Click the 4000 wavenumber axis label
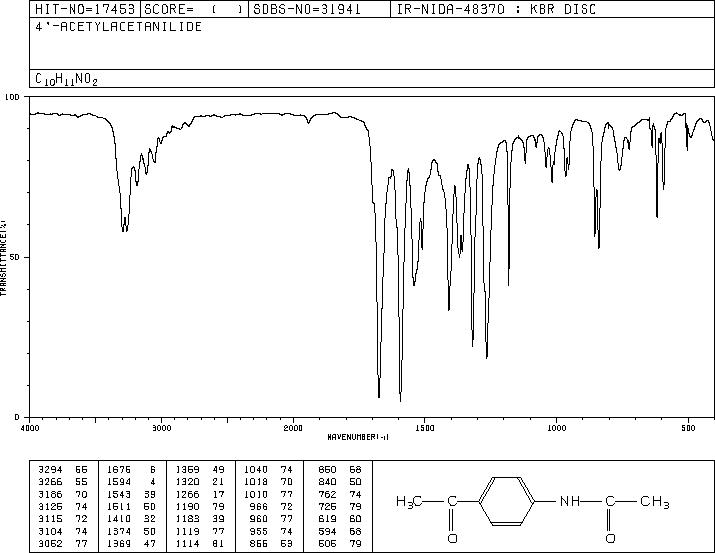 tap(30, 428)
